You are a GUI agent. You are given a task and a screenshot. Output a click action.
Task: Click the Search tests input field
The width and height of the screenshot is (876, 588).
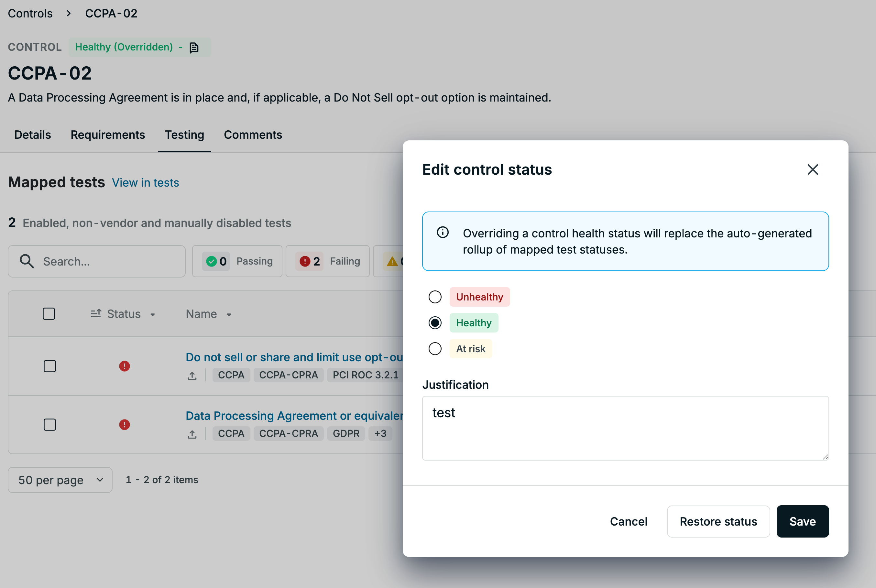(x=97, y=261)
